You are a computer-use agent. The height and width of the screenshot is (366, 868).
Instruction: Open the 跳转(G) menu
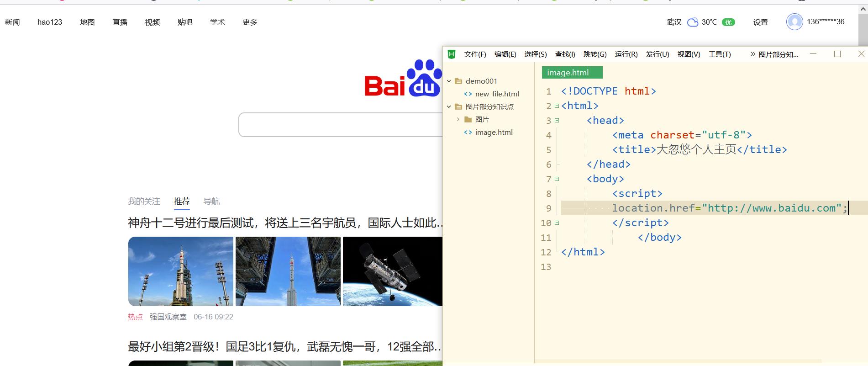point(595,54)
